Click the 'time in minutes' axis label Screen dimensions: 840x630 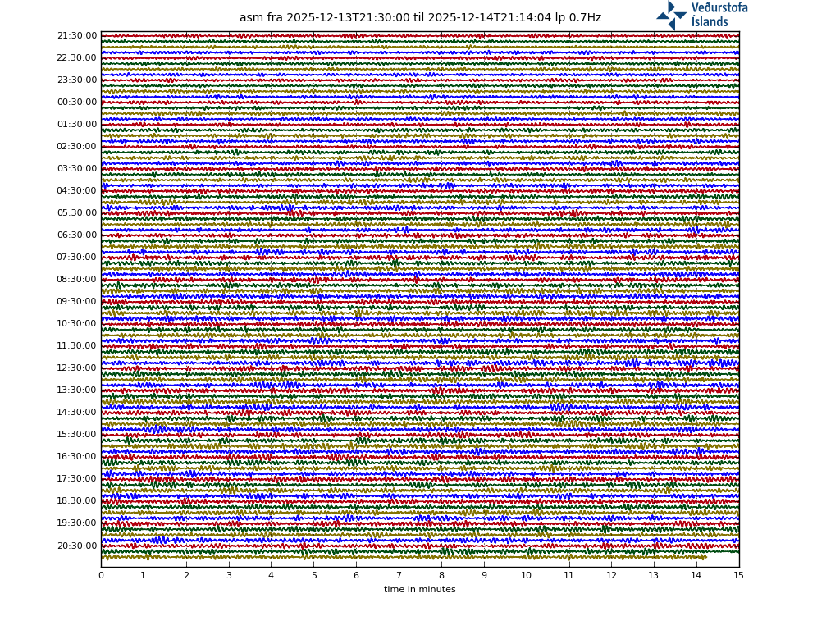point(419,589)
